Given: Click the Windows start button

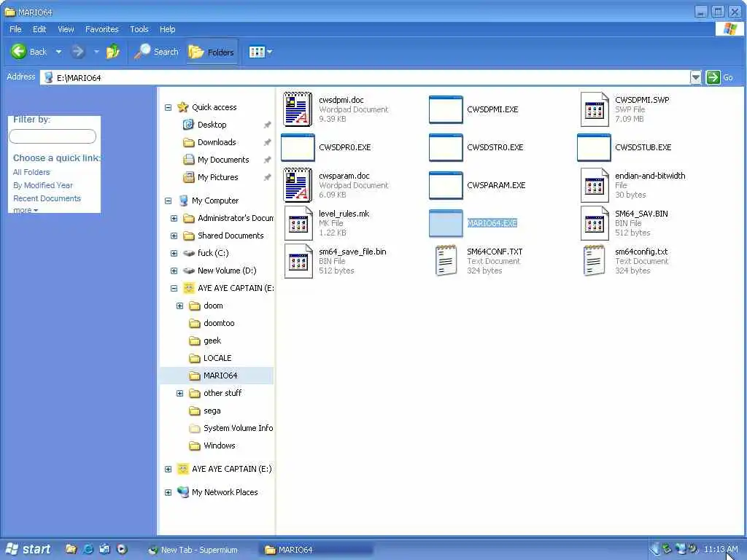Looking at the screenshot, I should 28,549.
